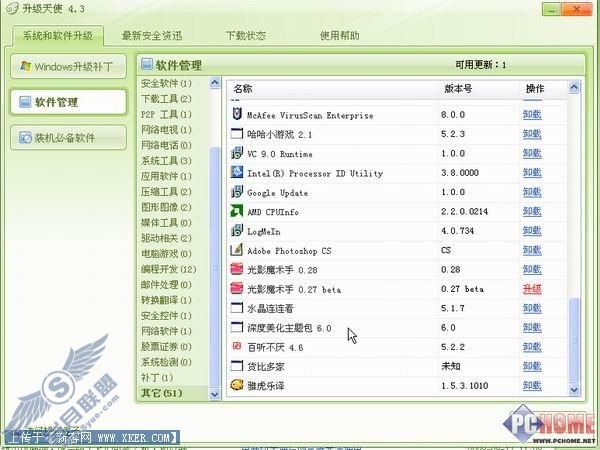Click the 可用更新：1 label
600x450 pixels.
tap(481, 65)
